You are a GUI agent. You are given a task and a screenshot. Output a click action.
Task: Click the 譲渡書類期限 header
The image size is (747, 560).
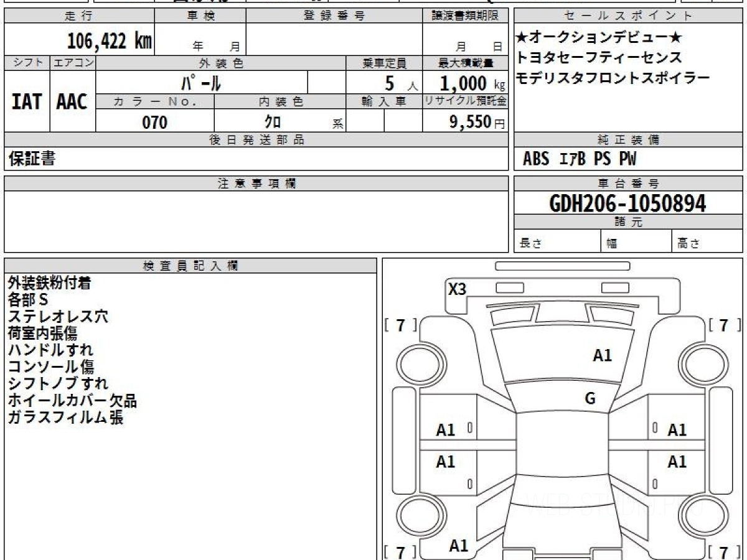point(465,16)
